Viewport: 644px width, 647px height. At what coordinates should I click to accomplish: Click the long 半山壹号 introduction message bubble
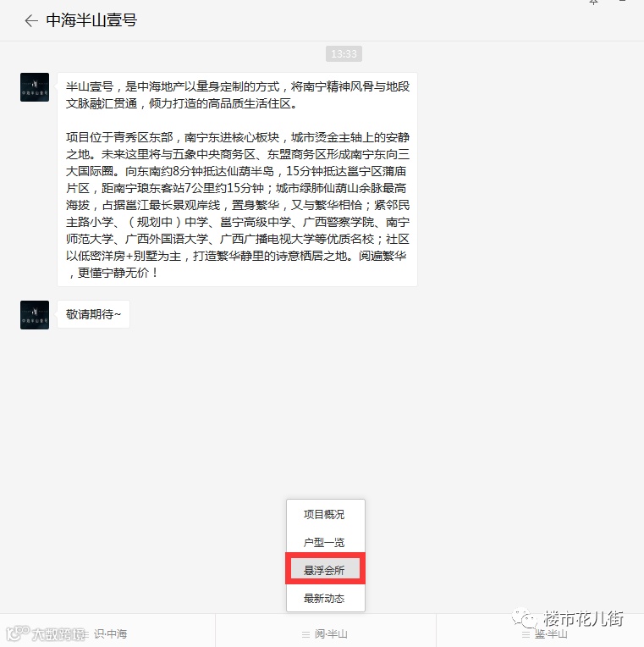click(238, 180)
